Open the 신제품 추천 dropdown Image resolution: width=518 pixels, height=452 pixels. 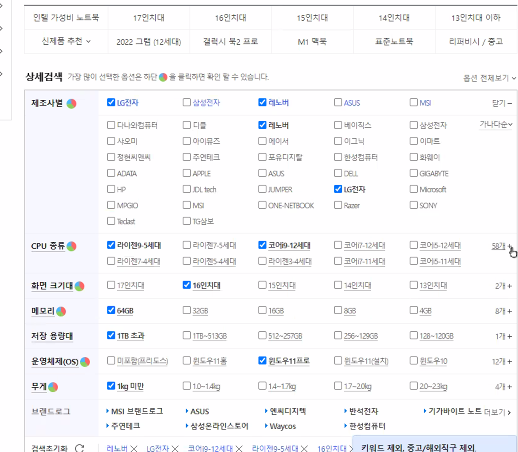66,41
